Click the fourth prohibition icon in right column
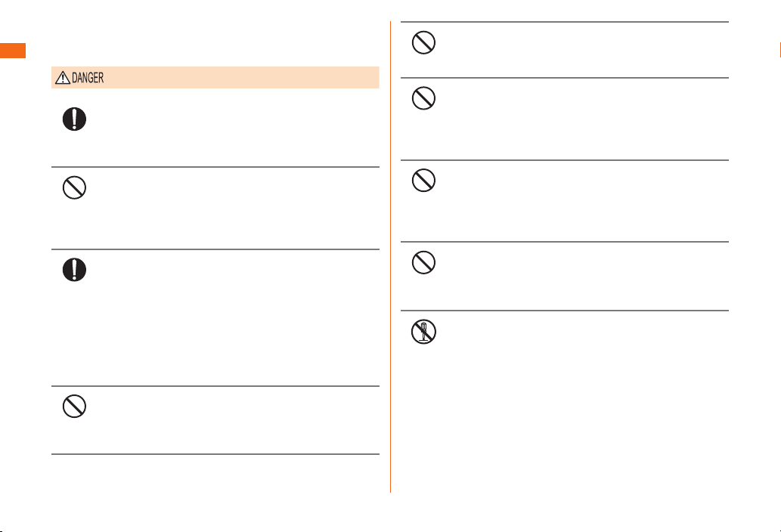The height and width of the screenshot is (532, 781). pos(424,262)
